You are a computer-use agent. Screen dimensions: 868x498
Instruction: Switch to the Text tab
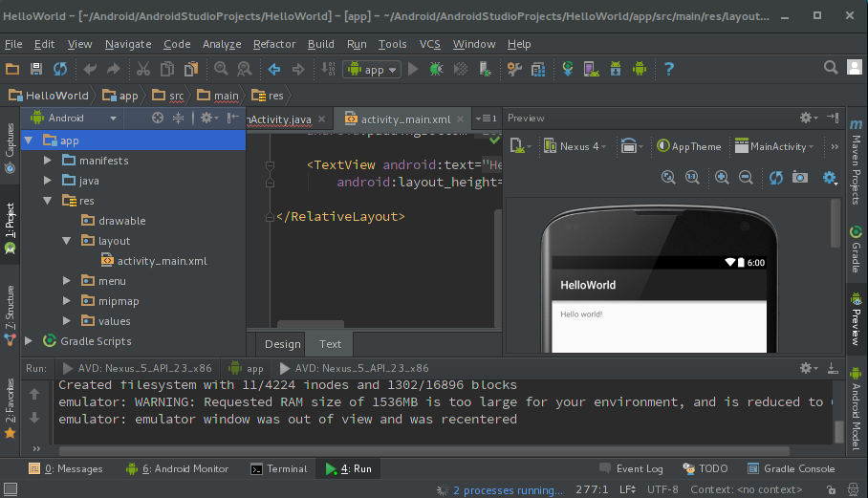click(330, 344)
